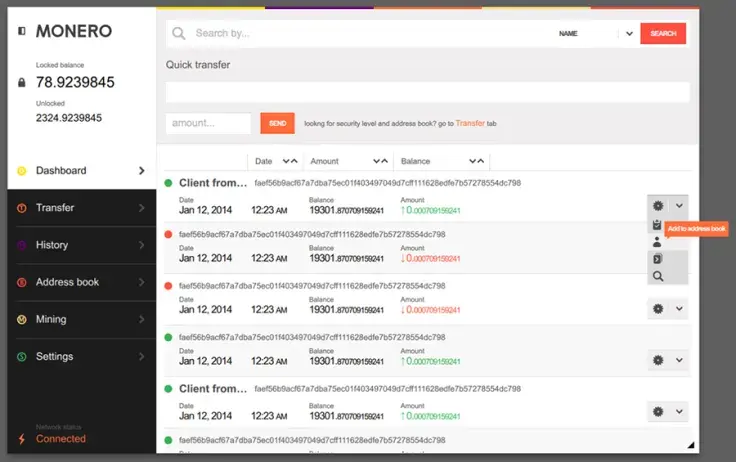736x462 pixels.
Task: Expand the chevron next to the third transaction's gear
Action: tap(679, 308)
